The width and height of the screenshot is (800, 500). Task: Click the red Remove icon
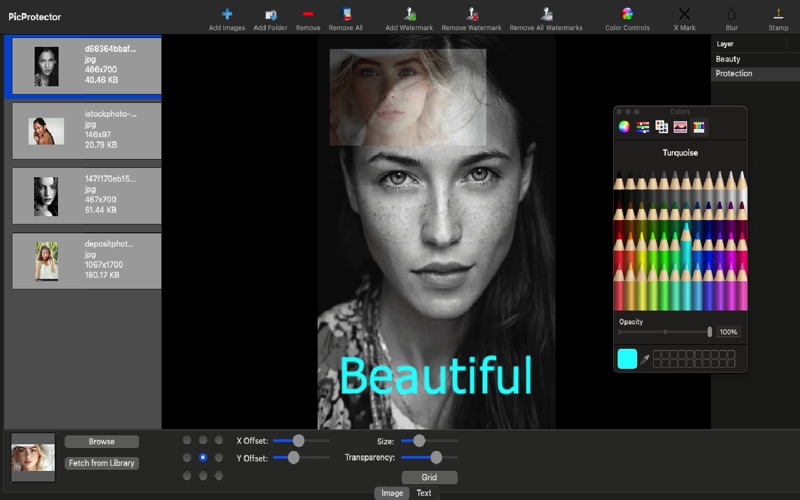pyautogui.click(x=308, y=14)
